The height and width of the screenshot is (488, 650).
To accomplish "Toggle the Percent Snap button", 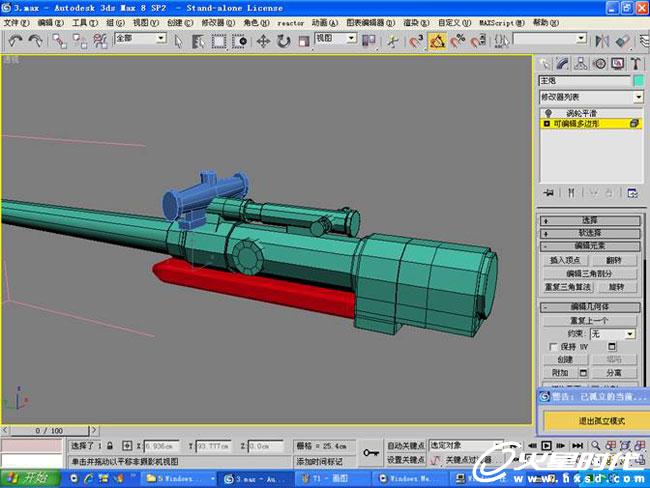I will click(x=458, y=41).
